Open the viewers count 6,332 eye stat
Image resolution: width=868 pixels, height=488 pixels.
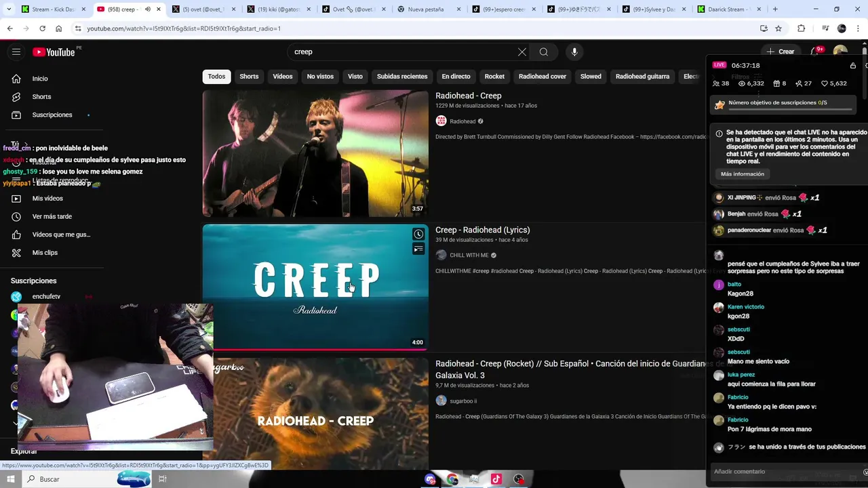point(751,83)
